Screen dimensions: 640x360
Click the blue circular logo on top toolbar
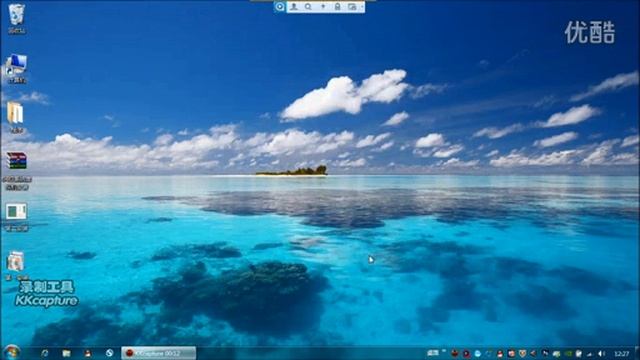tap(280, 7)
